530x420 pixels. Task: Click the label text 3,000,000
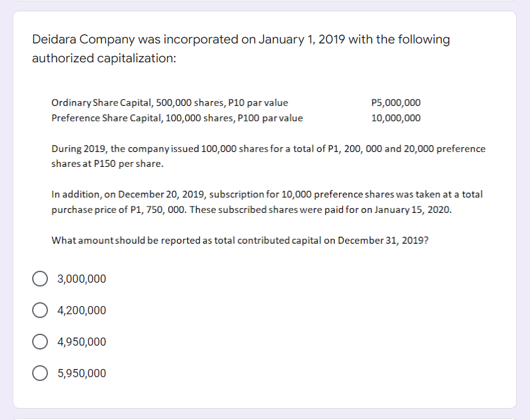coord(77,278)
